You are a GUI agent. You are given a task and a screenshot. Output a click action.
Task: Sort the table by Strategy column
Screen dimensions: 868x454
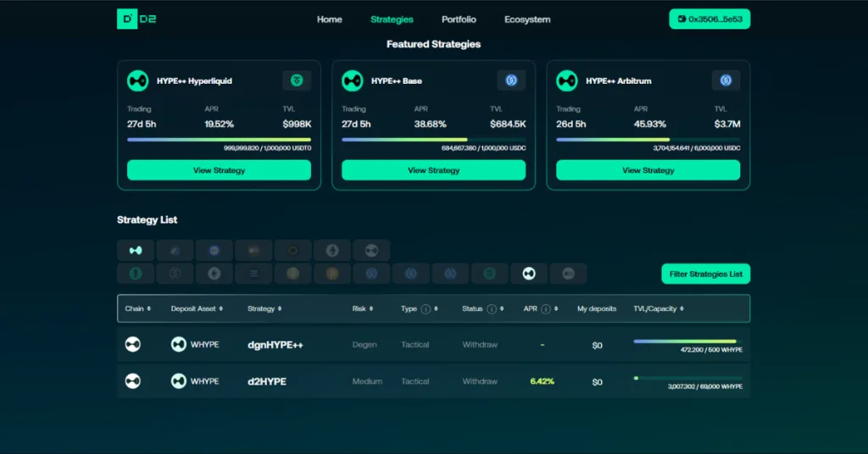(264, 308)
